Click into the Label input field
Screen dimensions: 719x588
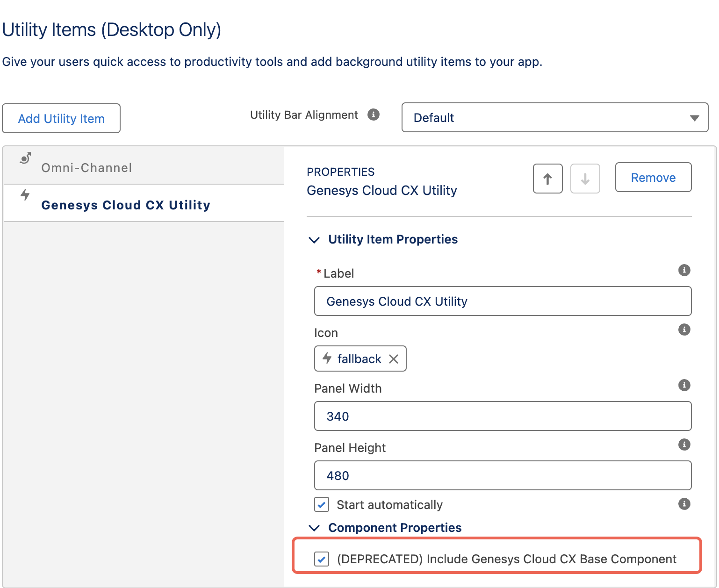[503, 301]
